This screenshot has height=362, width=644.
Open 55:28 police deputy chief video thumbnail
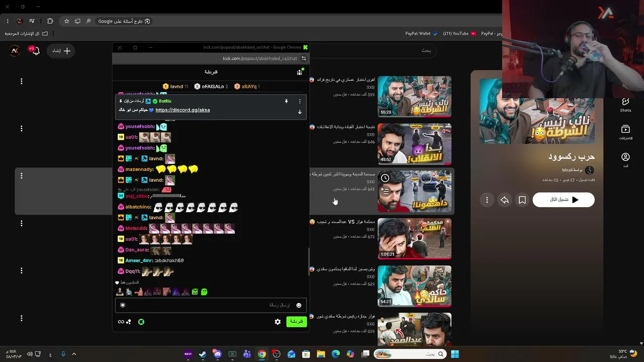coord(415,97)
